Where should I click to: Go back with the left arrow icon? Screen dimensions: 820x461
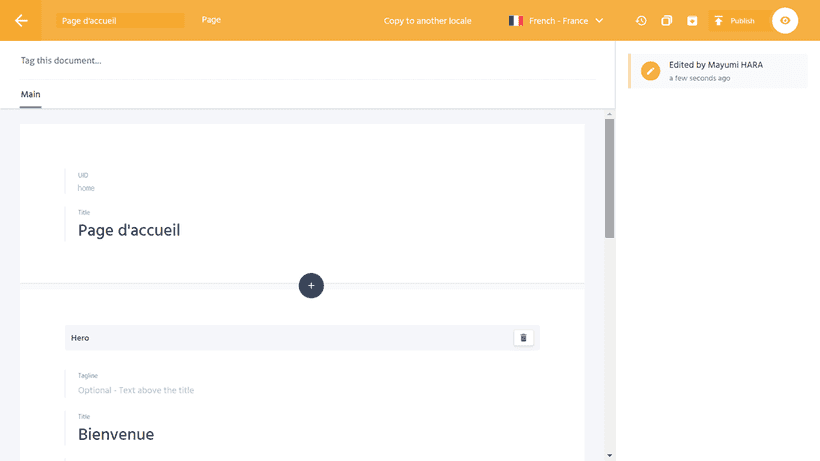[21, 20]
